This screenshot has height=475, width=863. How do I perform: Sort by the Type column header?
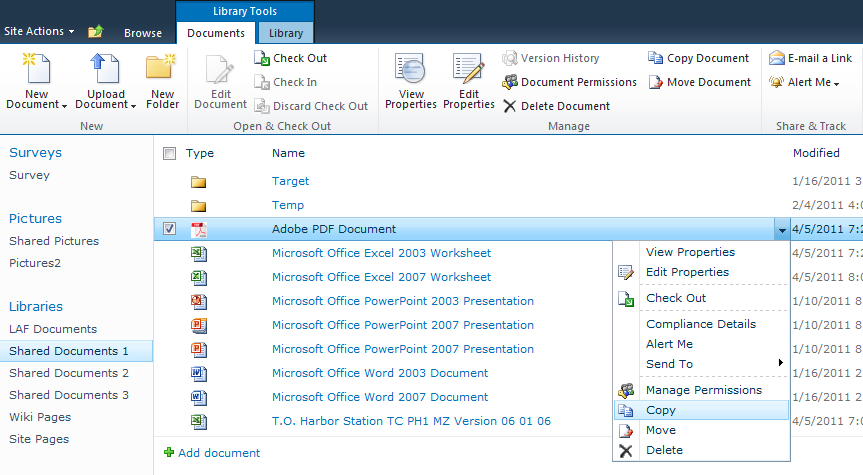pyautogui.click(x=200, y=154)
